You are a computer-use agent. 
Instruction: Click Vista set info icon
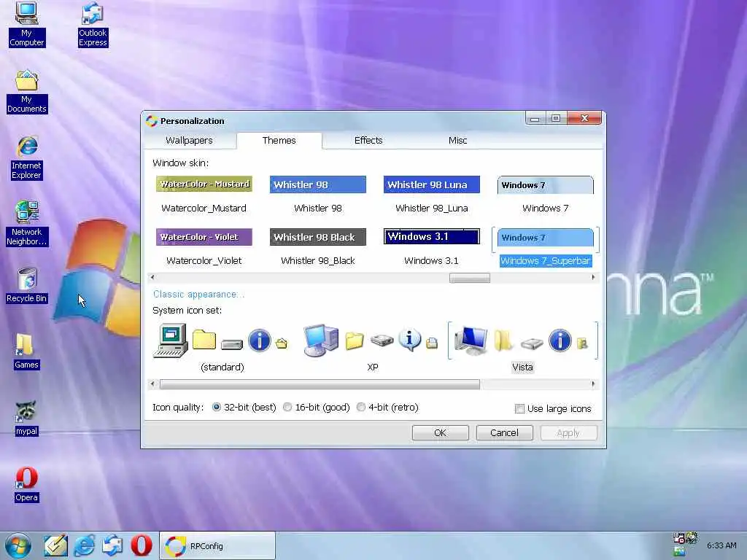point(560,341)
